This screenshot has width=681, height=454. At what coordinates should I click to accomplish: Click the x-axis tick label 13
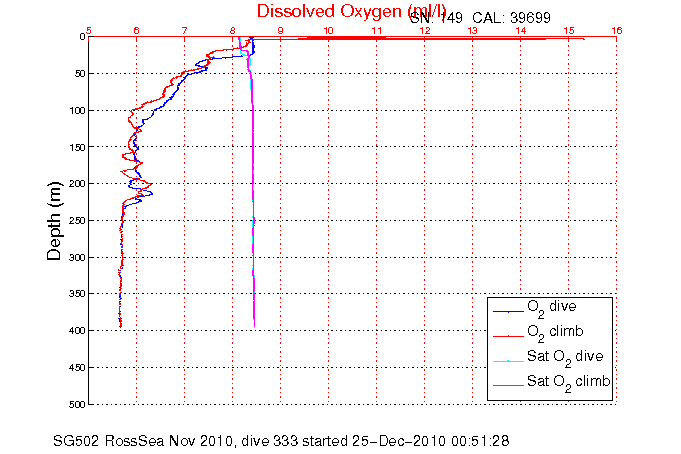pyautogui.click(x=473, y=30)
